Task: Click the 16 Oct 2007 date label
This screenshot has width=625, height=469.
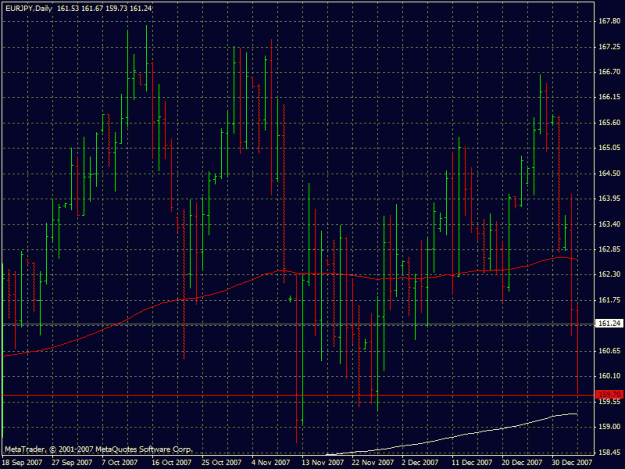Action: pos(171,462)
